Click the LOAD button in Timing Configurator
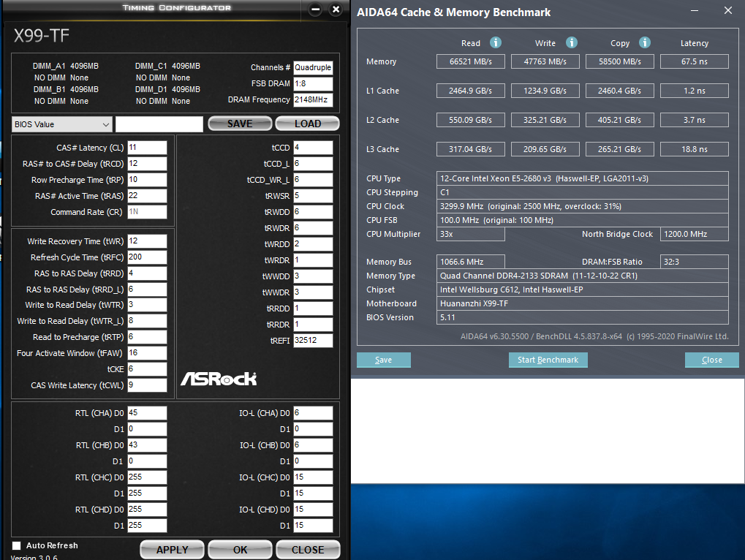Screen dimensions: 745x560 pyautogui.click(x=307, y=124)
